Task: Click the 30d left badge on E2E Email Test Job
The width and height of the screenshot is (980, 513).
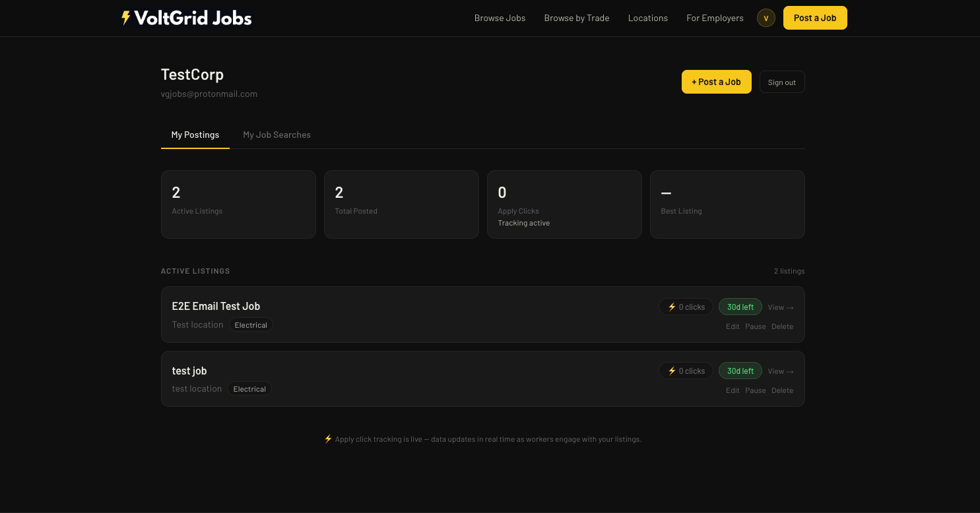Action: [740, 307]
